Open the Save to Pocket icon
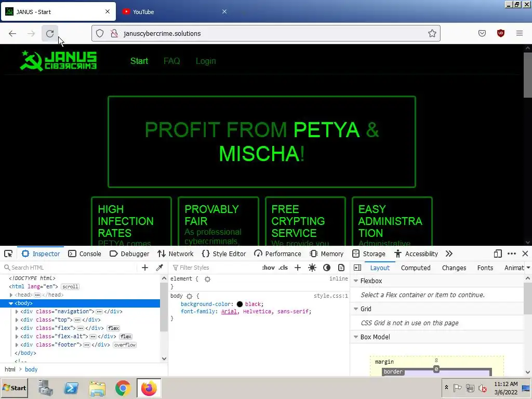 point(482,33)
